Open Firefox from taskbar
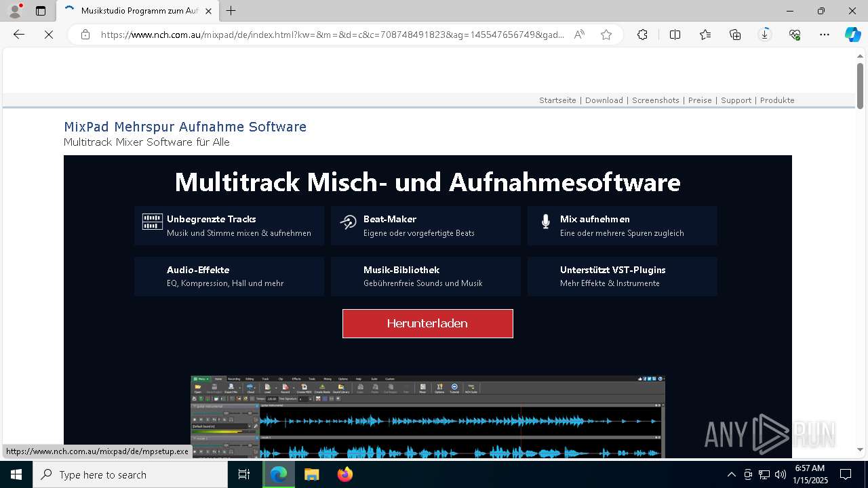 click(345, 474)
